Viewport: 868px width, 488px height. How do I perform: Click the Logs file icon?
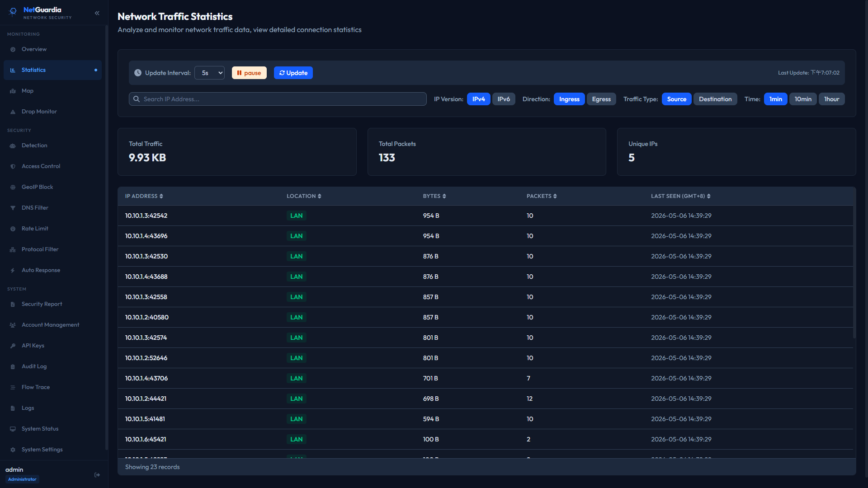13,408
